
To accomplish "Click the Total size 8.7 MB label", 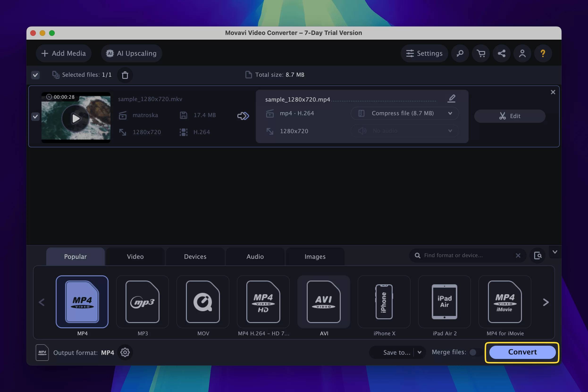I will point(280,75).
